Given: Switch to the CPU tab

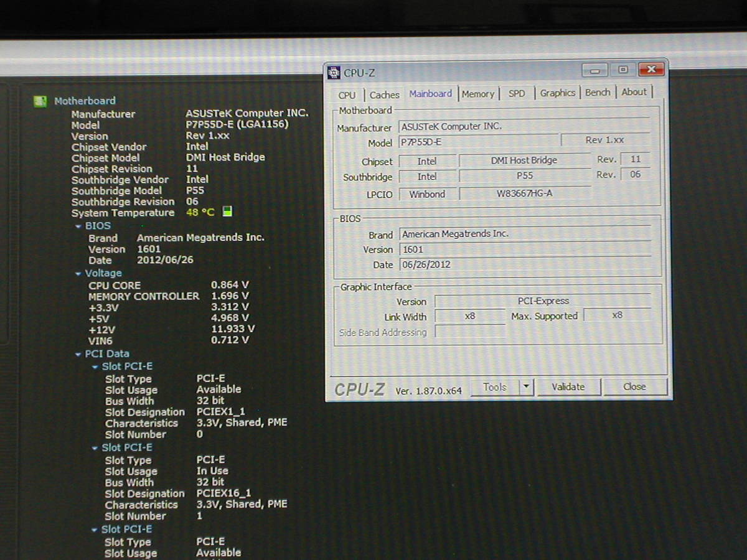Looking at the screenshot, I should click(x=347, y=95).
